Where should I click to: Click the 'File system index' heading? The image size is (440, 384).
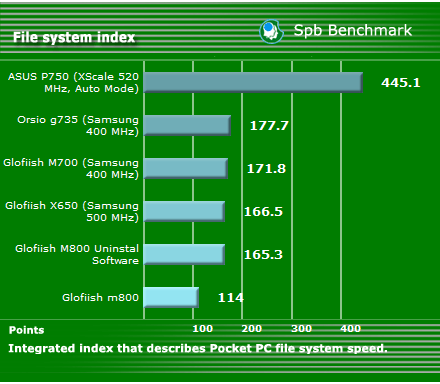[x=74, y=37]
